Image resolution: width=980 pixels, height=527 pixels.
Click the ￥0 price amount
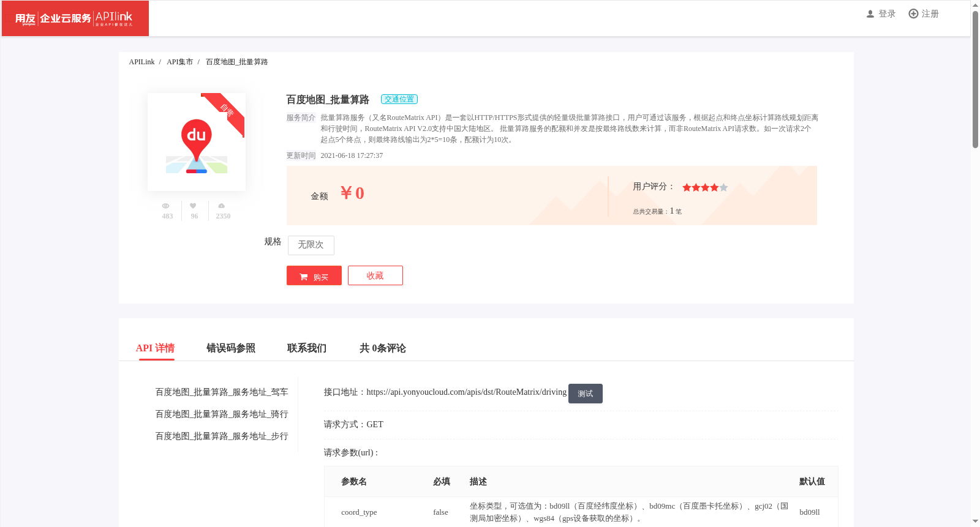click(352, 193)
